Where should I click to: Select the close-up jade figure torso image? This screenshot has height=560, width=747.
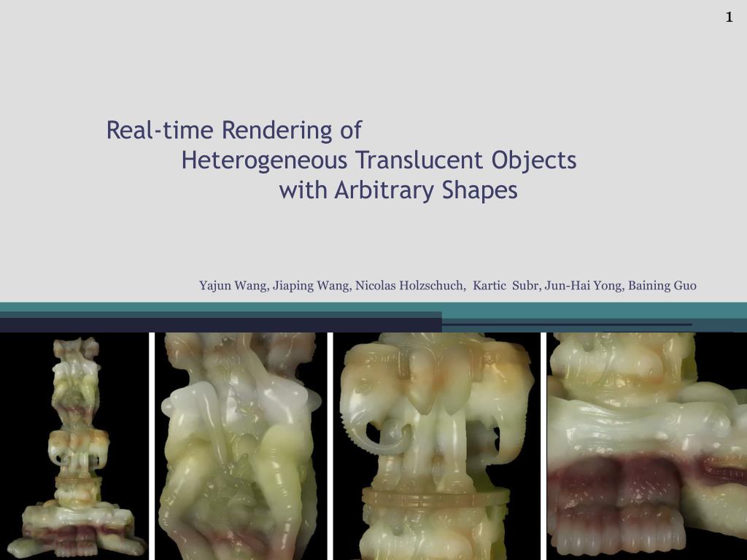tap(241, 446)
